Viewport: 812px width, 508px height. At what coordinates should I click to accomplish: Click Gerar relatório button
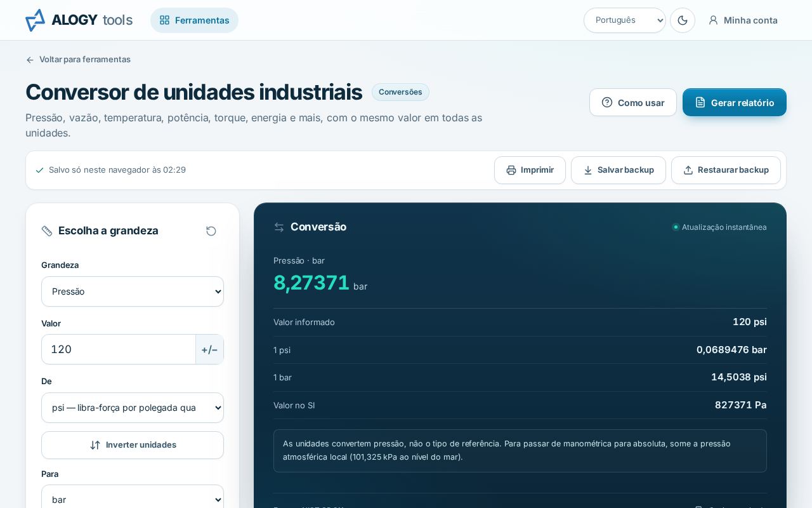(x=735, y=102)
